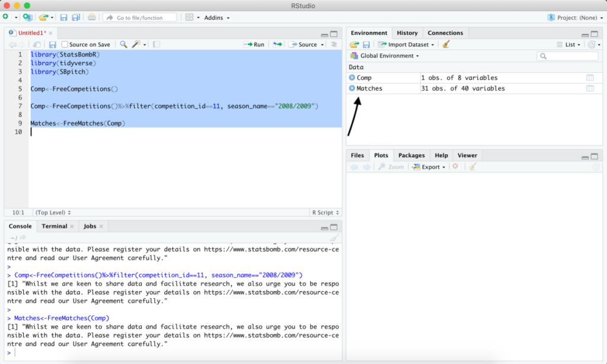Switch to the History tab
Image resolution: width=607 pixels, height=364 pixels.
pyautogui.click(x=407, y=33)
